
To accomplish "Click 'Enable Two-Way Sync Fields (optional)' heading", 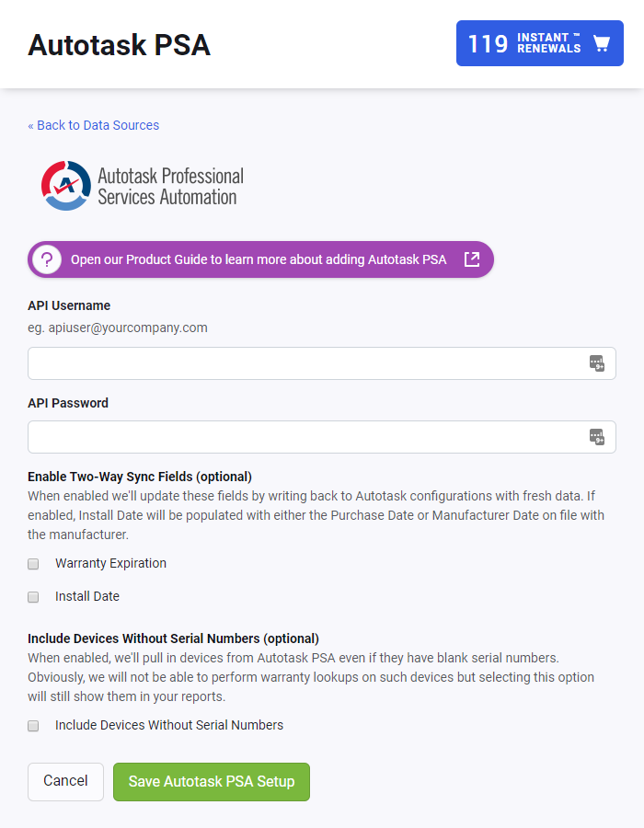I will point(140,477).
